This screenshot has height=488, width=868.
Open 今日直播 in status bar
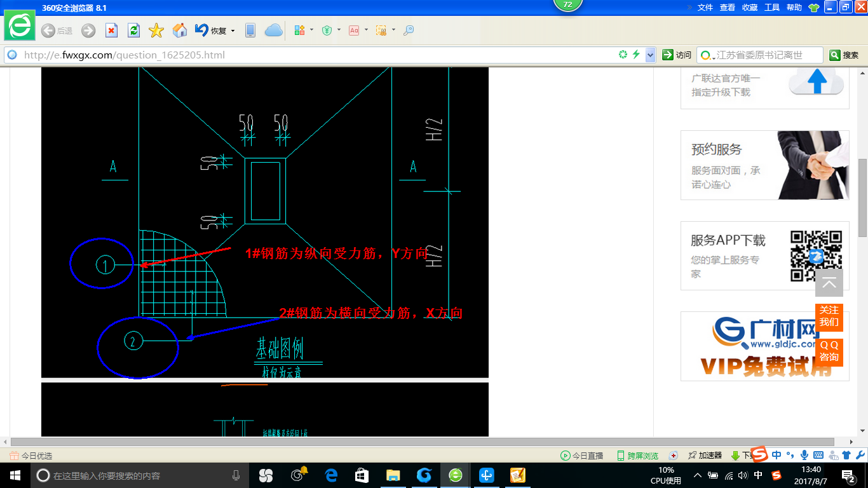pos(581,456)
